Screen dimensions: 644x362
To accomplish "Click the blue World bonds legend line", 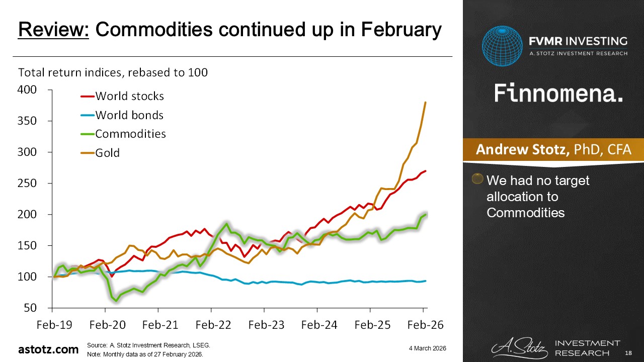I will [x=87, y=115].
